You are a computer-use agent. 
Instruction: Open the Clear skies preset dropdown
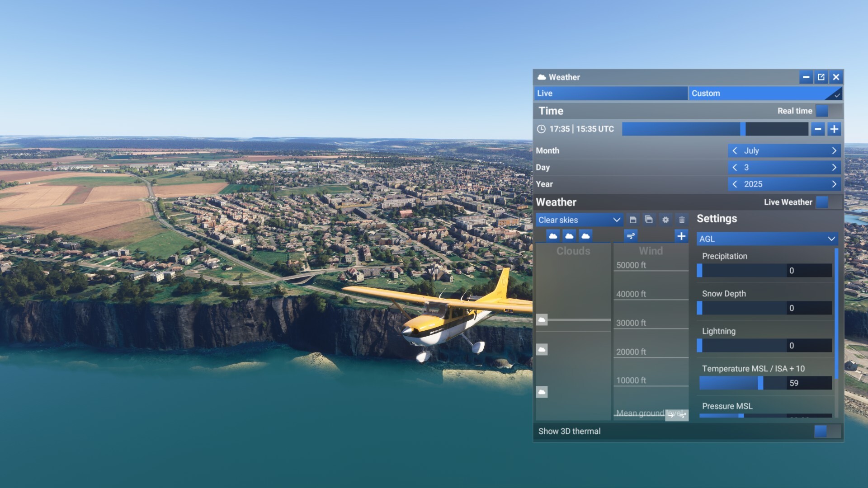coord(579,220)
